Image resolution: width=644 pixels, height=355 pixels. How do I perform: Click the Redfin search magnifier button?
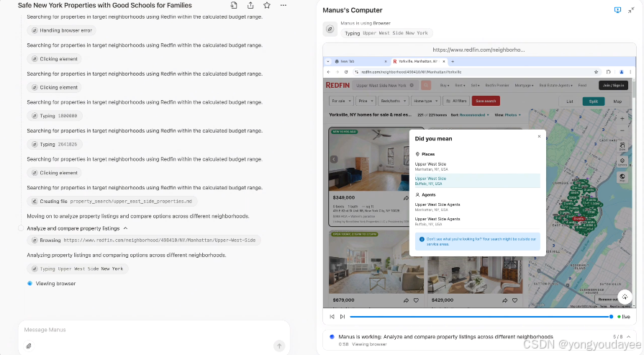(426, 85)
